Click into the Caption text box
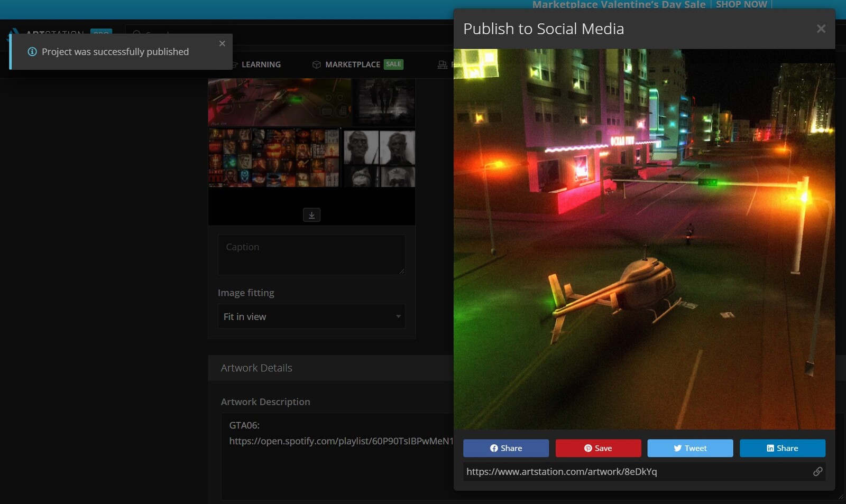This screenshot has height=504, width=846. click(311, 255)
